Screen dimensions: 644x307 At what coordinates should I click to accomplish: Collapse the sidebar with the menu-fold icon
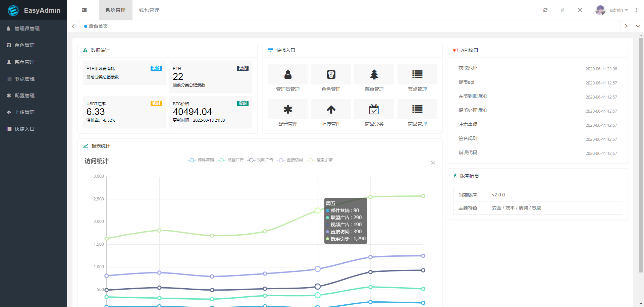(x=84, y=10)
